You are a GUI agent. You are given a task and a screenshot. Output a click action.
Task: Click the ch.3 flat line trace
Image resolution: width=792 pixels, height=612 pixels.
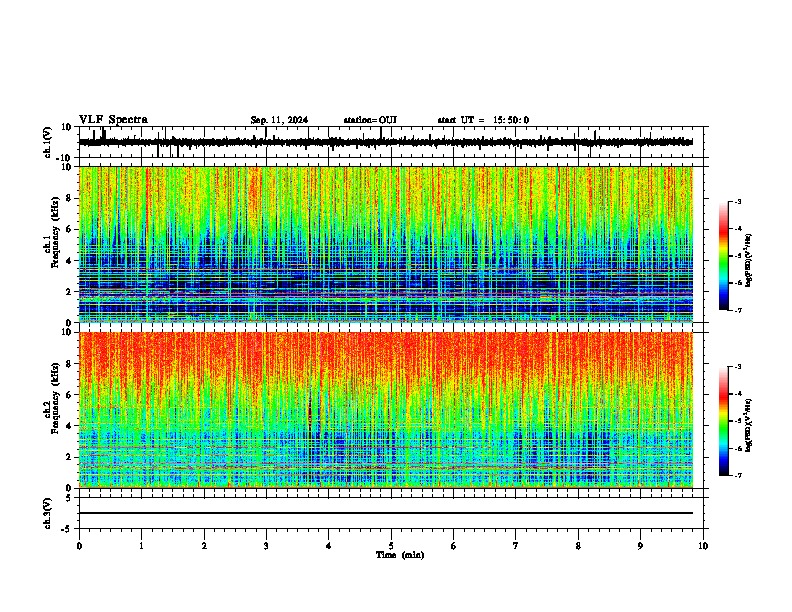click(386, 513)
